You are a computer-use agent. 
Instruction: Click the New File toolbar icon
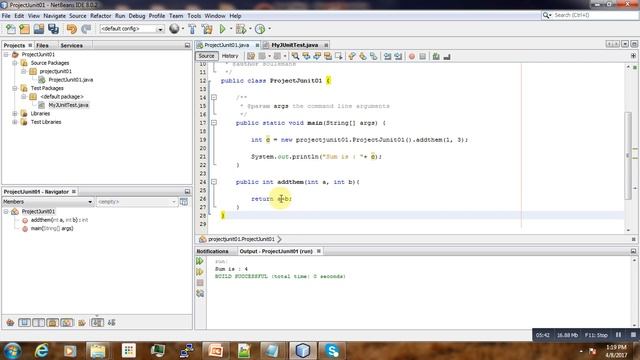tap(11, 29)
